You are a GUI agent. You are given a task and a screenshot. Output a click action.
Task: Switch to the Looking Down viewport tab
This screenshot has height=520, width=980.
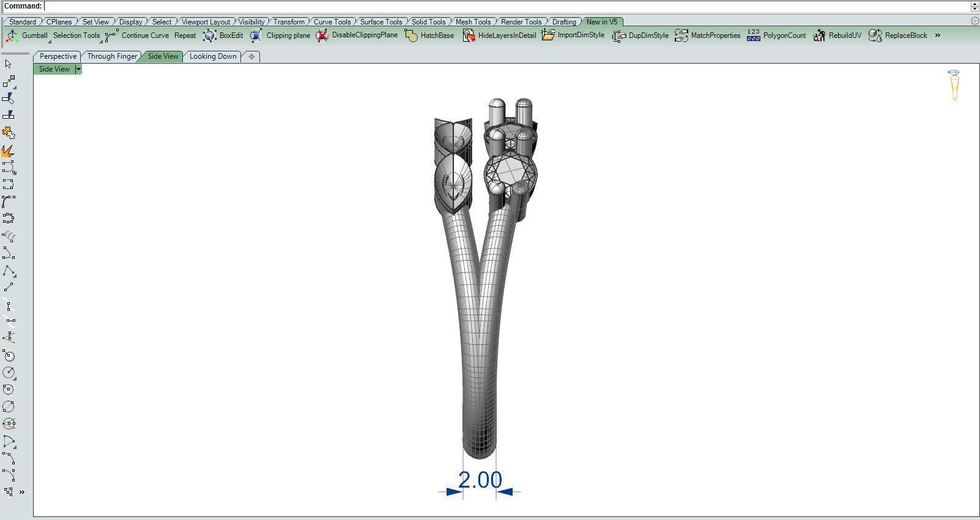point(213,56)
